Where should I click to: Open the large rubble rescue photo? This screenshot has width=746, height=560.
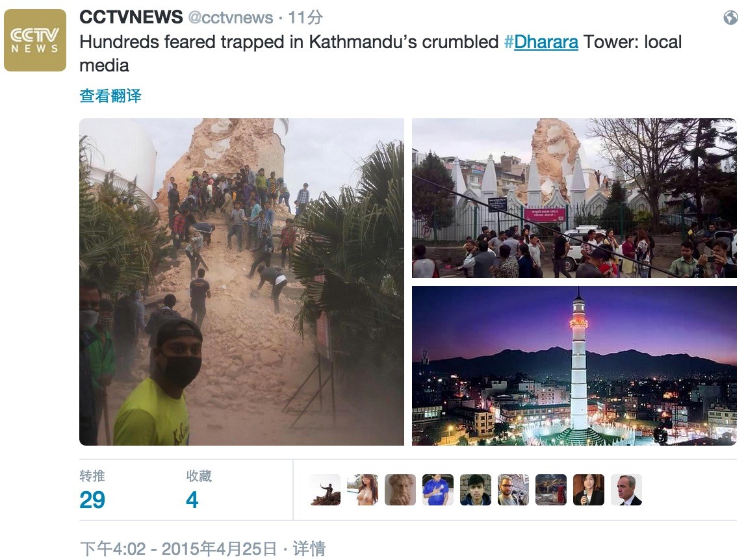pos(242,282)
